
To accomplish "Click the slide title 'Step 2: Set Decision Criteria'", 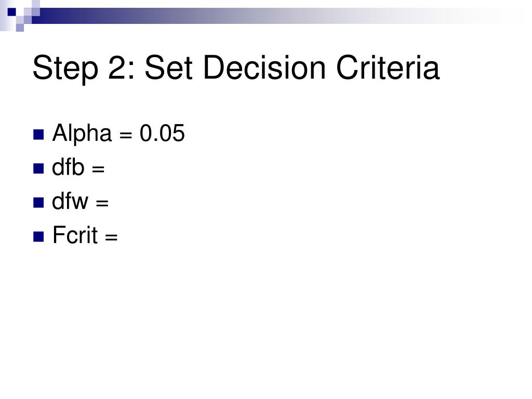I will tap(236, 68).
